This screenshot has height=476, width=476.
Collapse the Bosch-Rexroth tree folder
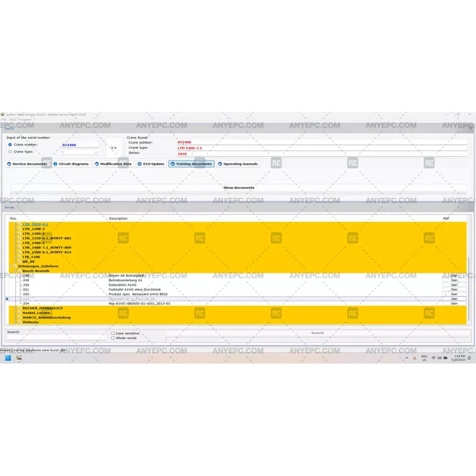click(x=15, y=271)
